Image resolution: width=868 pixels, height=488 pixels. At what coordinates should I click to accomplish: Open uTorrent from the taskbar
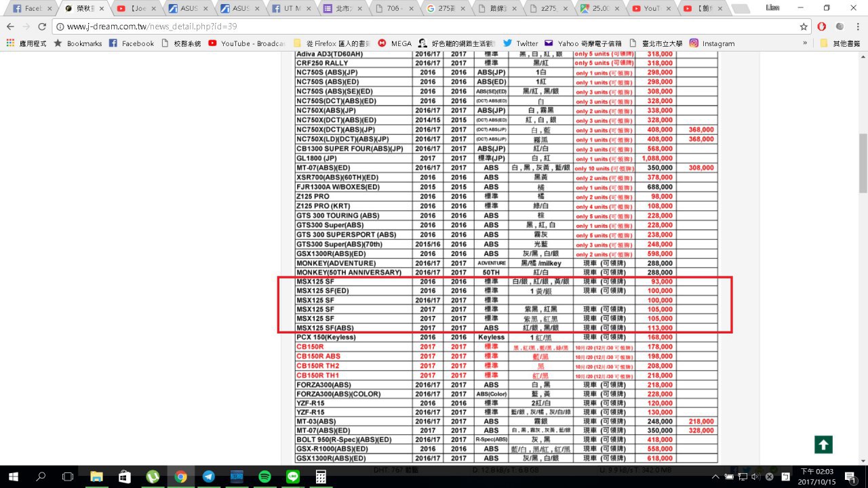tap(153, 476)
